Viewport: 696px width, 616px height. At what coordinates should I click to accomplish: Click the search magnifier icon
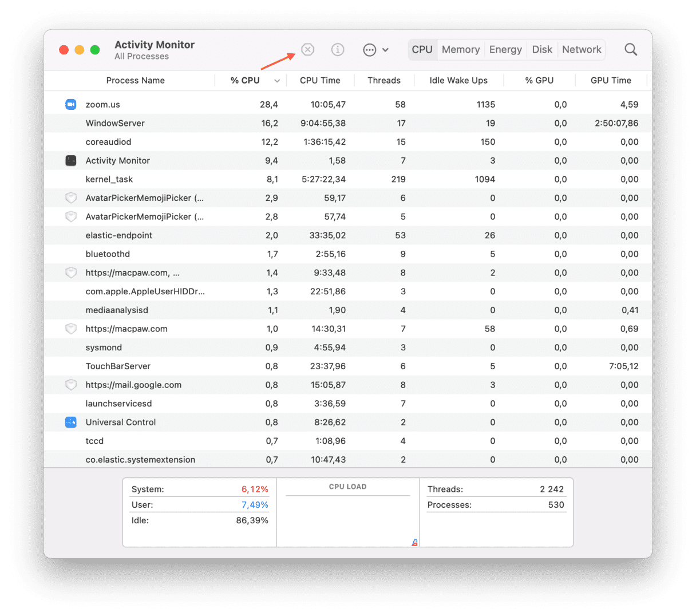(x=631, y=50)
